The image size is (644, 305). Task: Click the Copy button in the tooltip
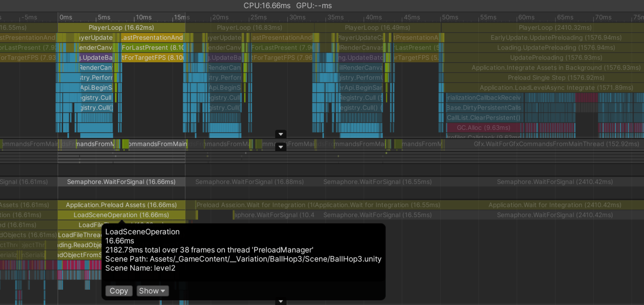(x=119, y=291)
